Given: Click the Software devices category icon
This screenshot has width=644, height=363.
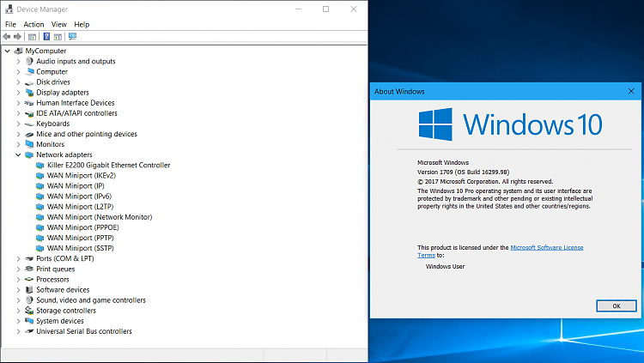Looking at the screenshot, I should click(29, 290).
